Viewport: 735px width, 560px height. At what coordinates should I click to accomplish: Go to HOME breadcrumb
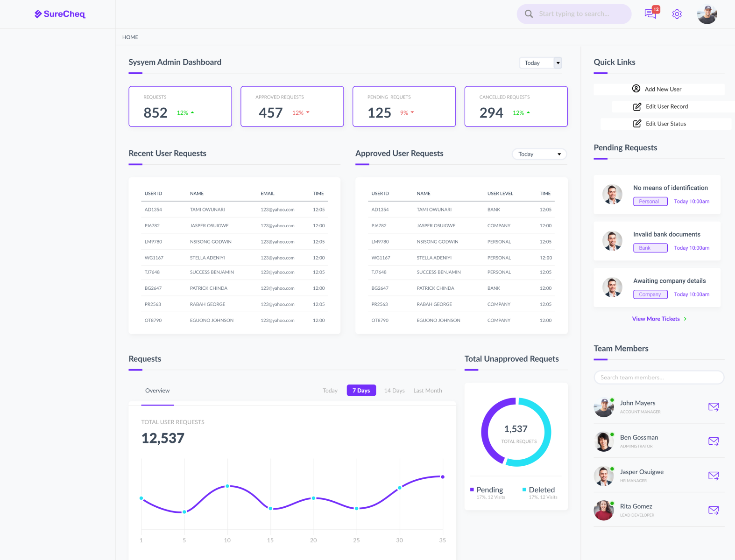coord(130,37)
